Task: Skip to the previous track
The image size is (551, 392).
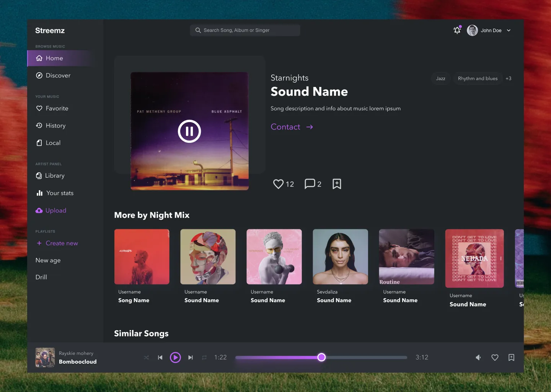Action: (160, 358)
